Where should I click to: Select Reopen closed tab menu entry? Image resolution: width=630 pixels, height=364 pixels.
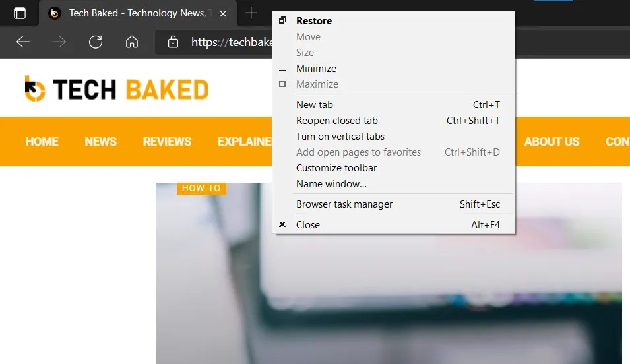[394, 121]
